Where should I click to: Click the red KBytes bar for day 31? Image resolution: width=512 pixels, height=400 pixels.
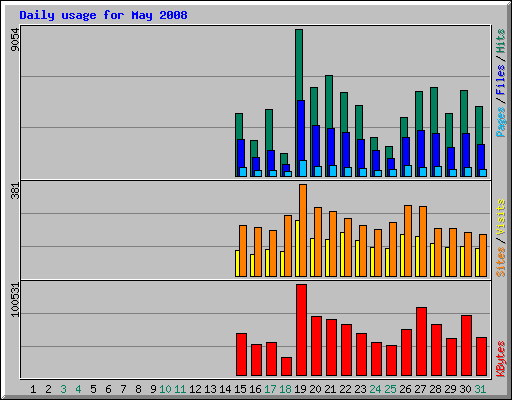[481, 357]
